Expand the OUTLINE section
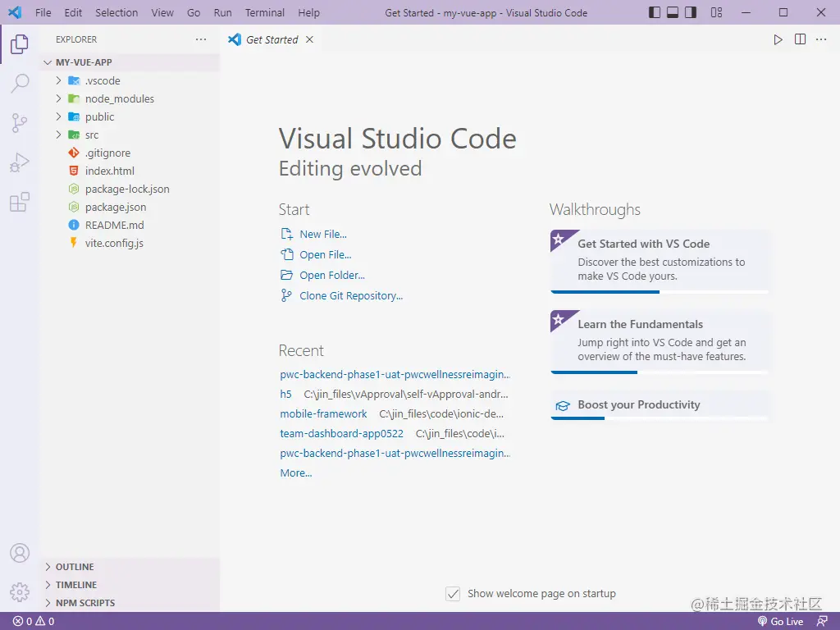The height and width of the screenshot is (630, 840). 131,567
